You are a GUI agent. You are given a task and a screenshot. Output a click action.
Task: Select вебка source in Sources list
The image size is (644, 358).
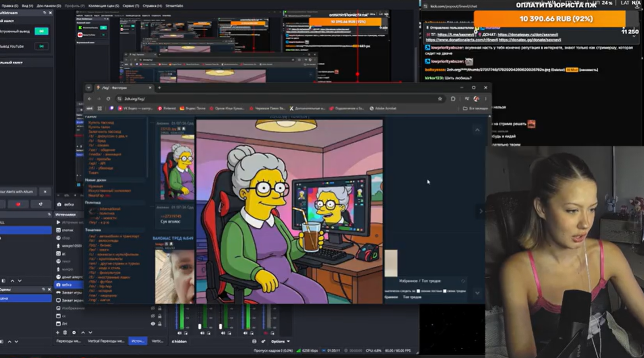tap(70, 284)
